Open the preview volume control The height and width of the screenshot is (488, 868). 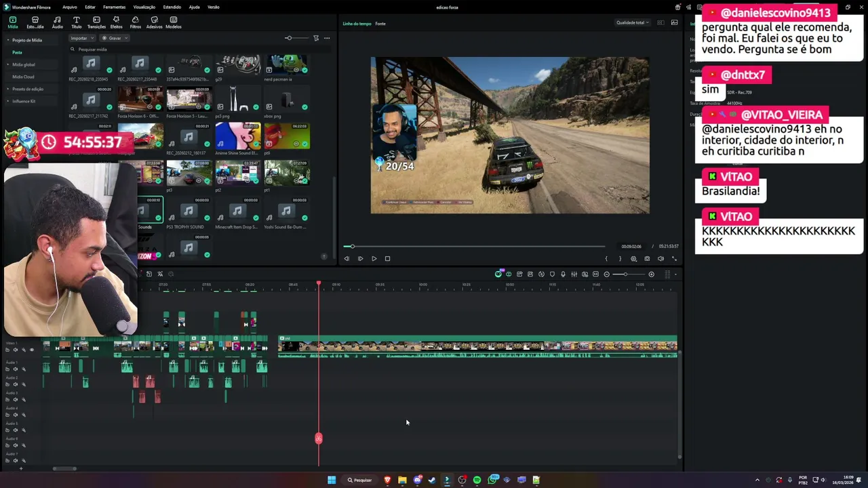(660, 258)
